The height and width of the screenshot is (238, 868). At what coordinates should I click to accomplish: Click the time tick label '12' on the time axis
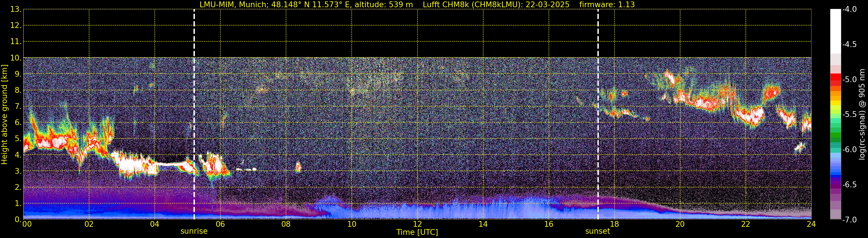pyautogui.click(x=417, y=224)
